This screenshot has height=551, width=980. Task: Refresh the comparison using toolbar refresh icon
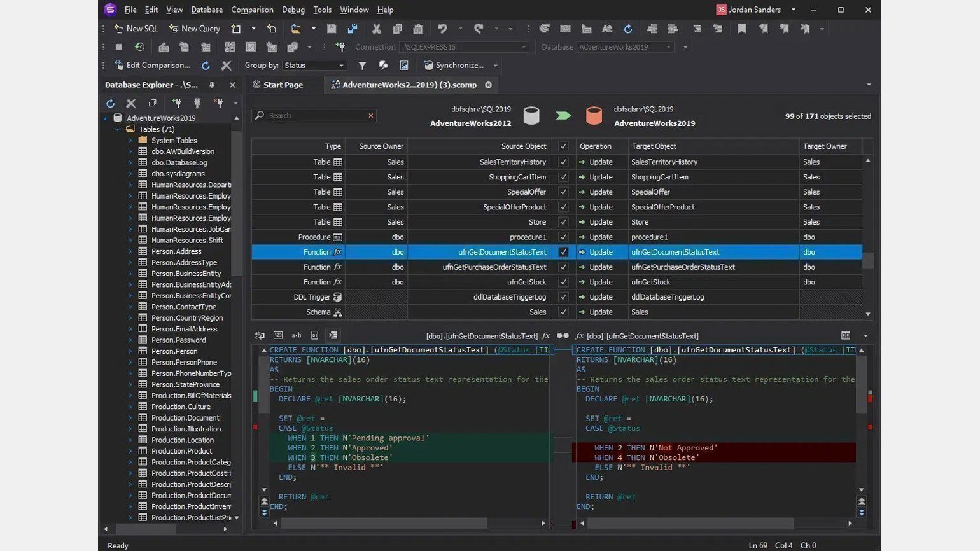206,66
